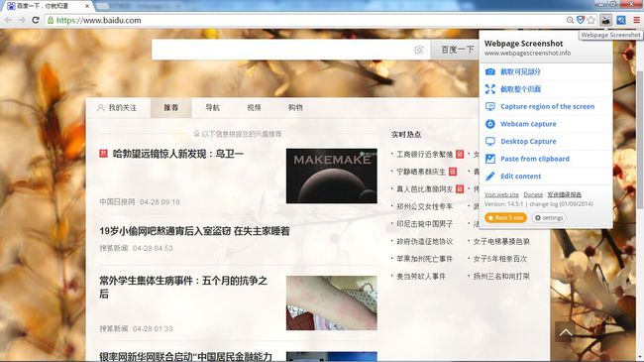Click Capture region of the screen

(x=548, y=106)
